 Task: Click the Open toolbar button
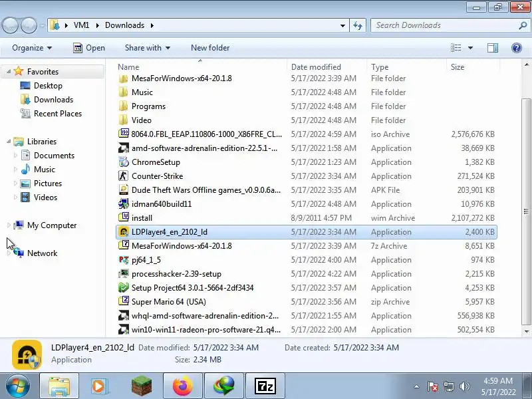[x=89, y=48]
